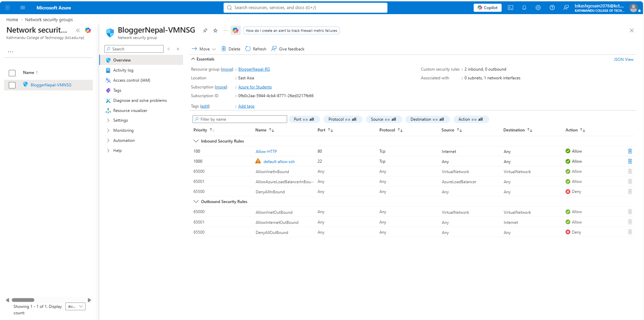Click Copilot icon next to resource title
This screenshot has width=644, height=320.
(x=235, y=31)
